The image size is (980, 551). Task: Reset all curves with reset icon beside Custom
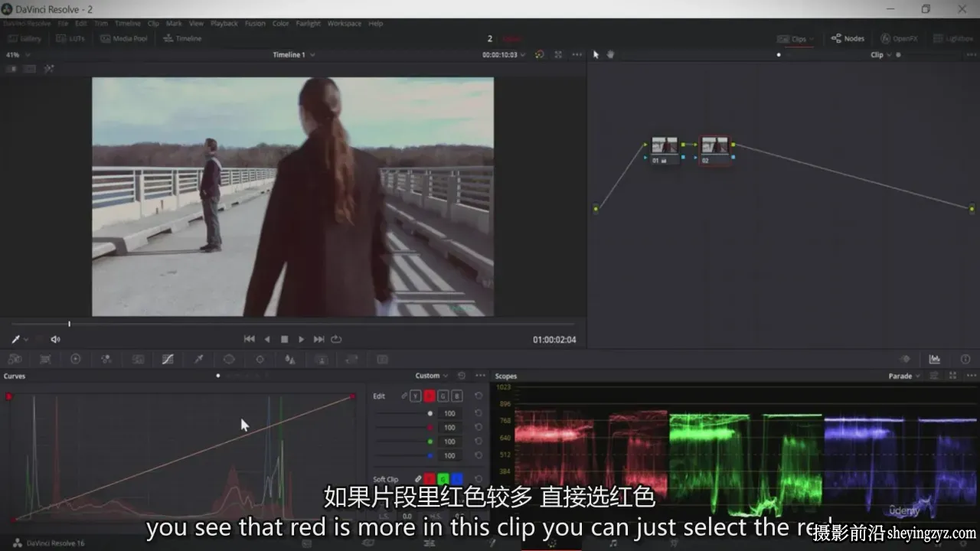(x=461, y=376)
